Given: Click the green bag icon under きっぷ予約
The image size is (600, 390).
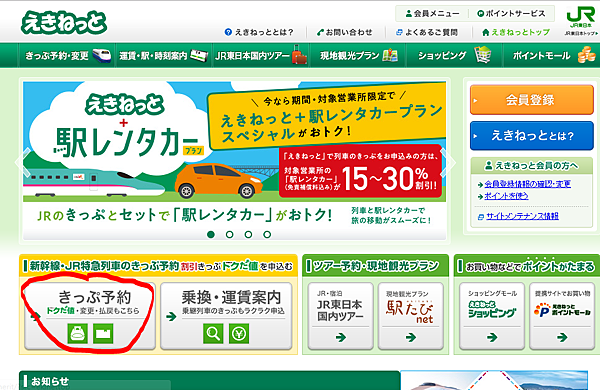Looking at the screenshot, I should point(77,334).
